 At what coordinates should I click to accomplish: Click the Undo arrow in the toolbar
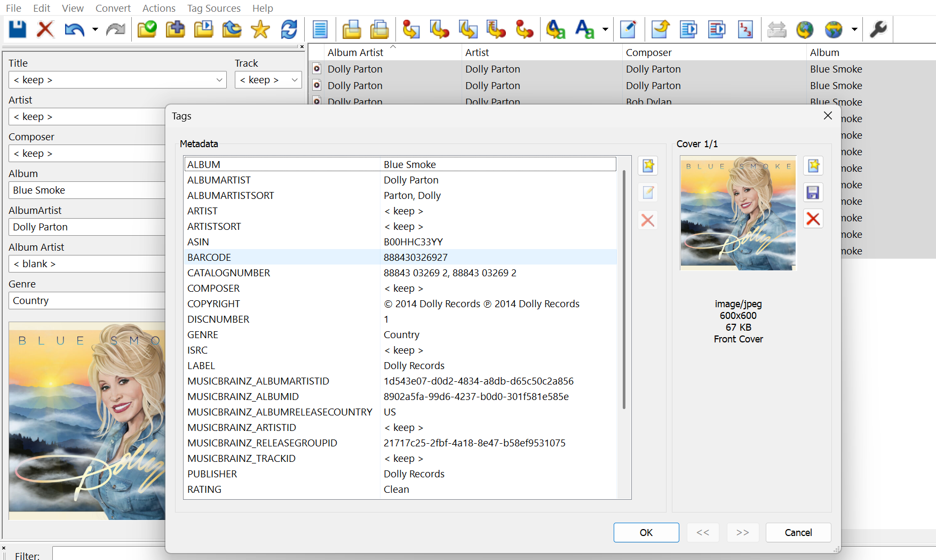pyautogui.click(x=74, y=29)
